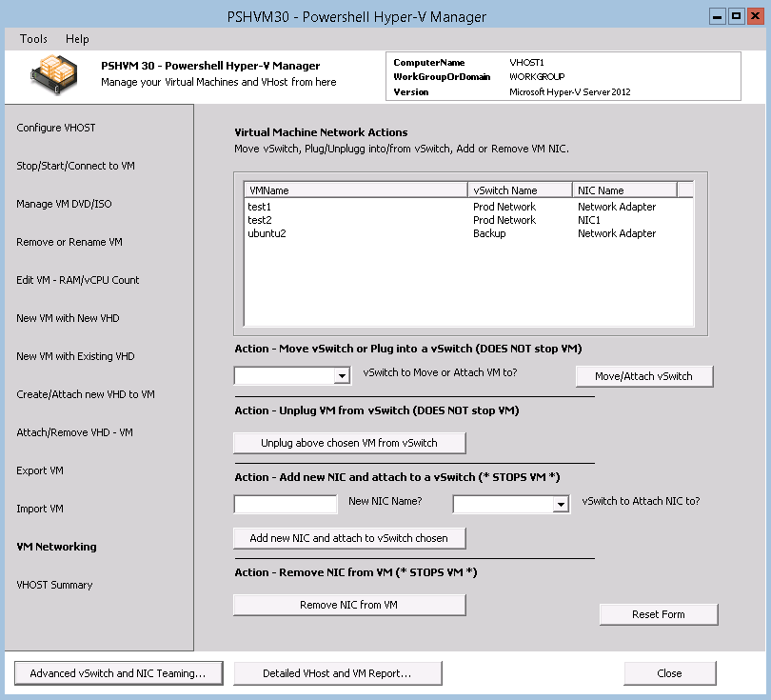Expand vSwitch to Attach NIC to dropdown
Image resolution: width=771 pixels, height=700 pixels.
coord(561,504)
